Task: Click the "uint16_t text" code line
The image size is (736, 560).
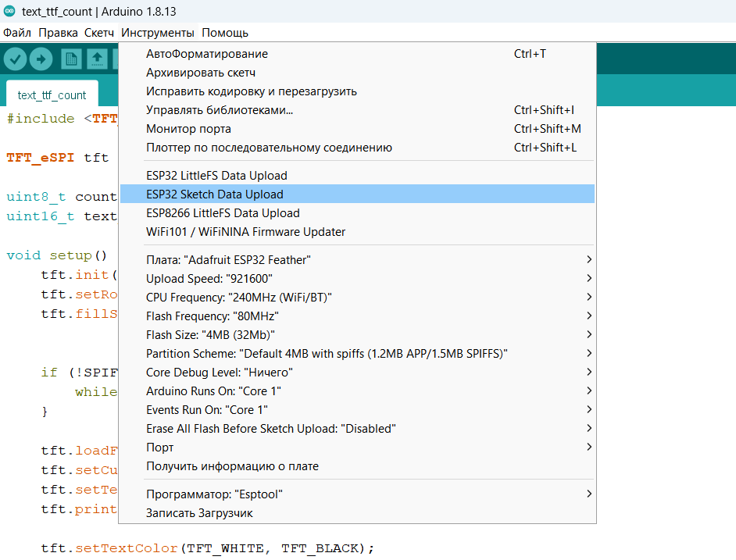Action: [62, 216]
